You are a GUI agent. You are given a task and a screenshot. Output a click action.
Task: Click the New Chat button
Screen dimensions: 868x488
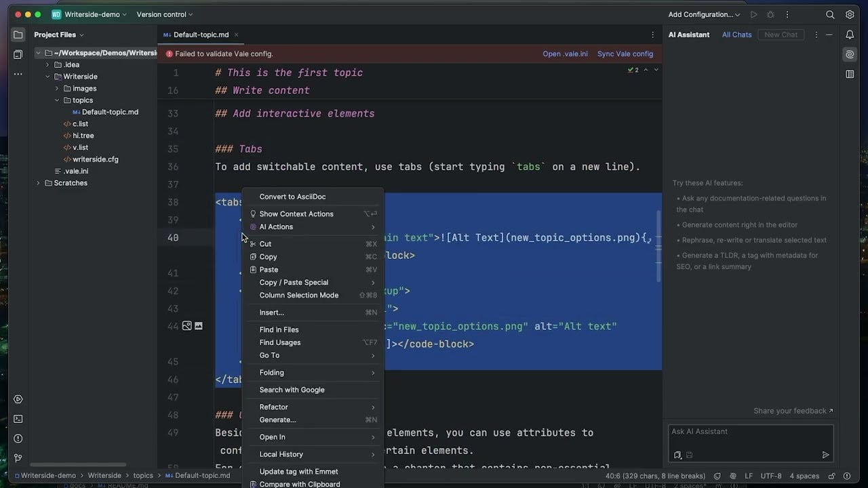(781, 35)
